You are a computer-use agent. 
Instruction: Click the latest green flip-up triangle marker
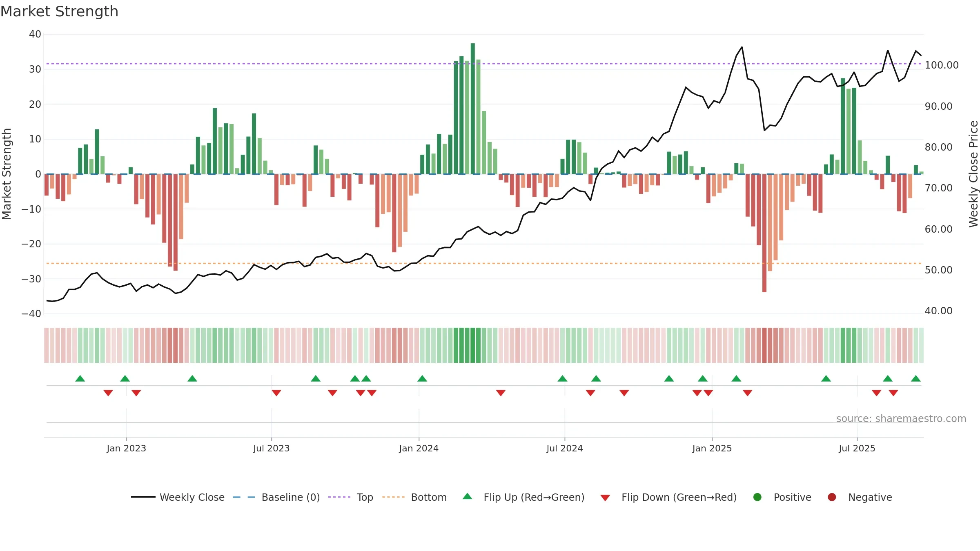(916, 378)
